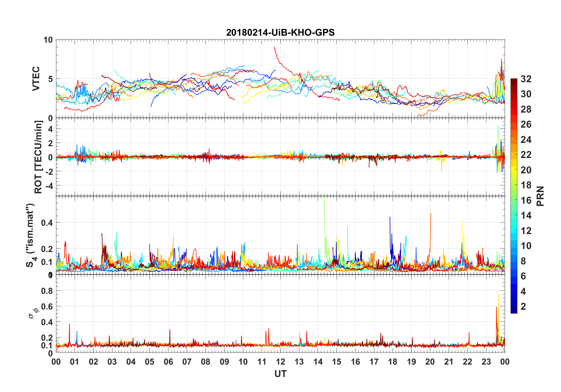This screenshot has width=561, height=392.
Task: Click the PRN colorbar gradient
Action: click(514, 196)
